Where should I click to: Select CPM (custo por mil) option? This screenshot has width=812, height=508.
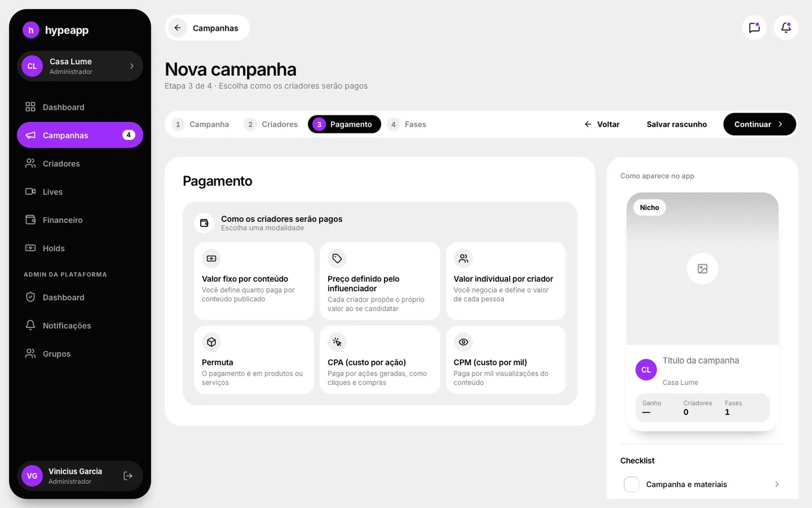[x=506, y=360]
